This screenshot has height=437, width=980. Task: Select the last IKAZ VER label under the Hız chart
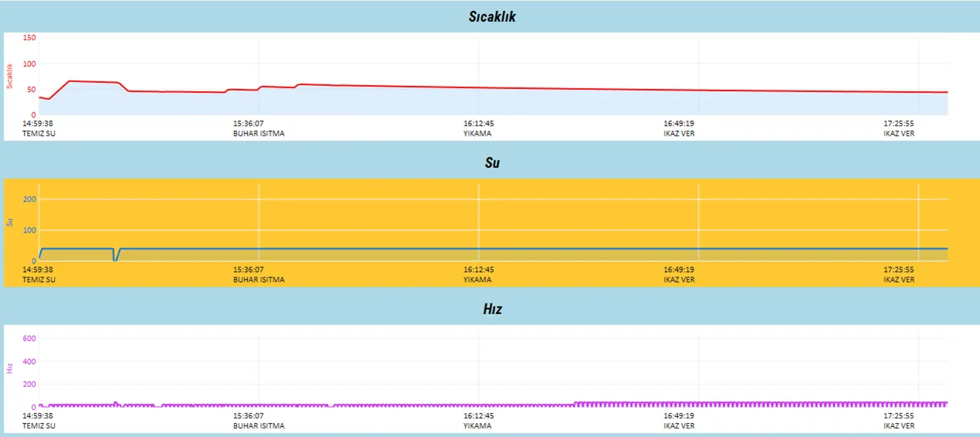point(899,425)
